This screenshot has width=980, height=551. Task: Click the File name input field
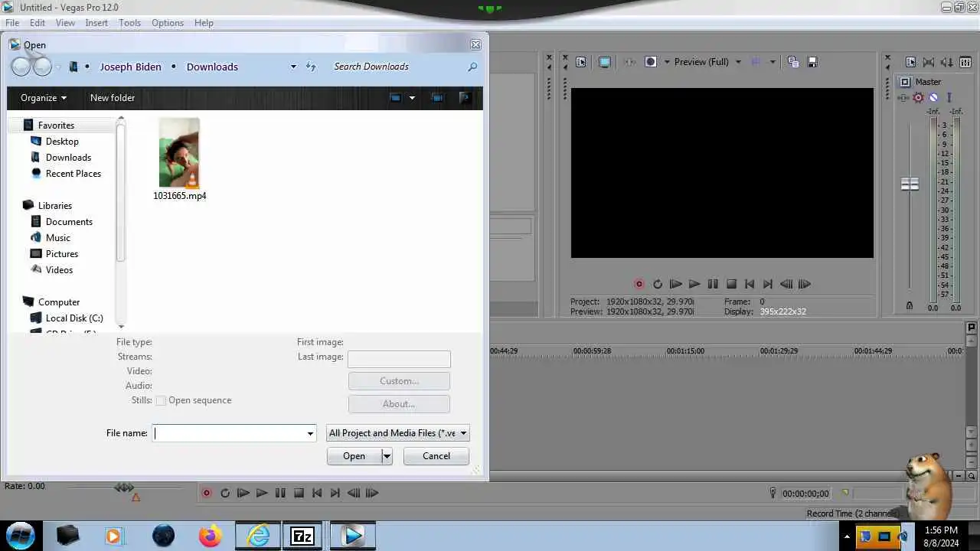click(x=229, y=433)
